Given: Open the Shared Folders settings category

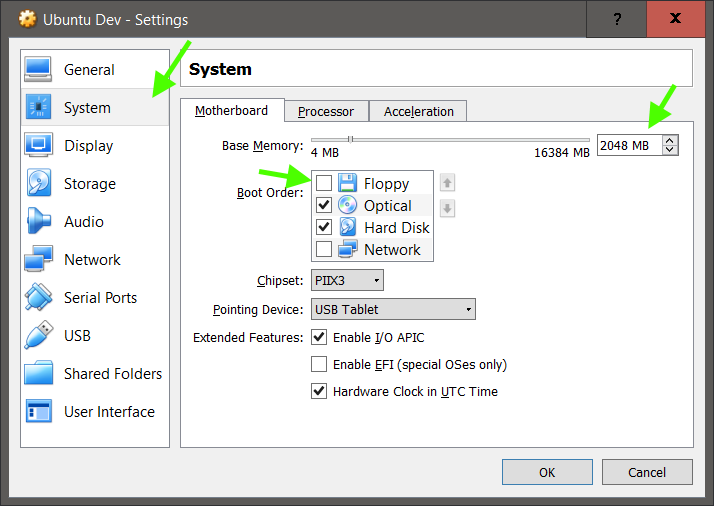Looking at the screenshot, I should click(95, 373).
